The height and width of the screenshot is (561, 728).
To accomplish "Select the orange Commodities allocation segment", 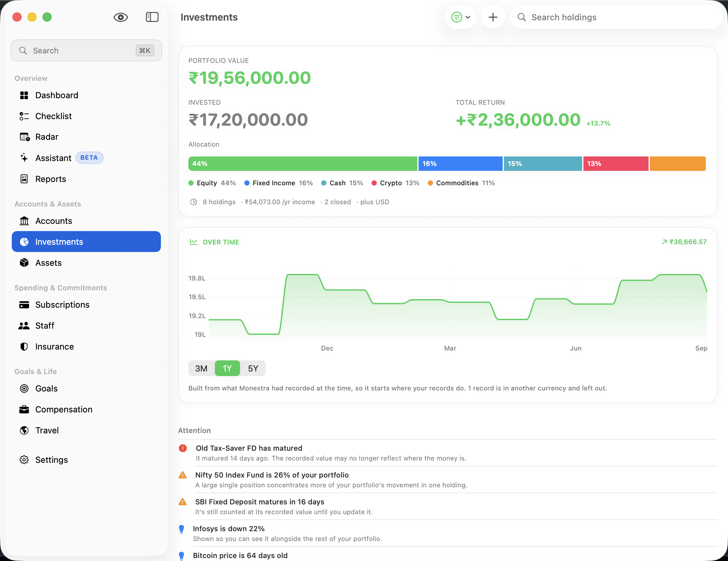I will (678, 164).
